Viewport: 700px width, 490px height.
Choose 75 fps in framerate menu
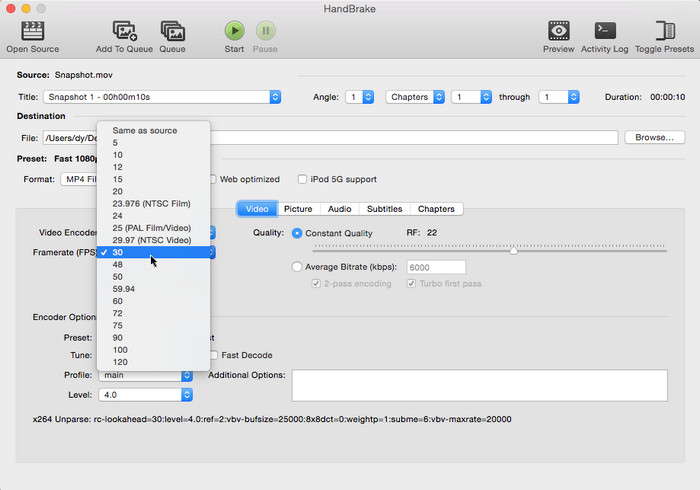[153, 325]
